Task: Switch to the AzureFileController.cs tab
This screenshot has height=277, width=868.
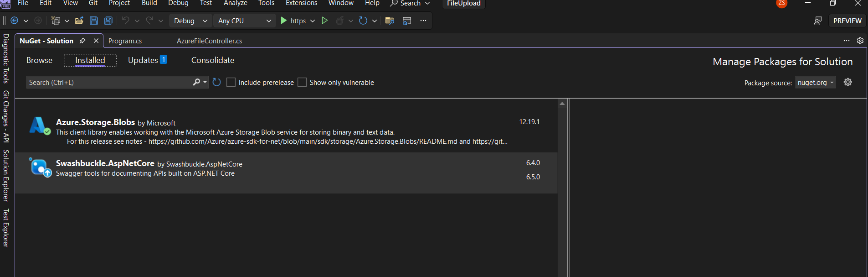Action: pyautogui.click(x=210, y=41)
